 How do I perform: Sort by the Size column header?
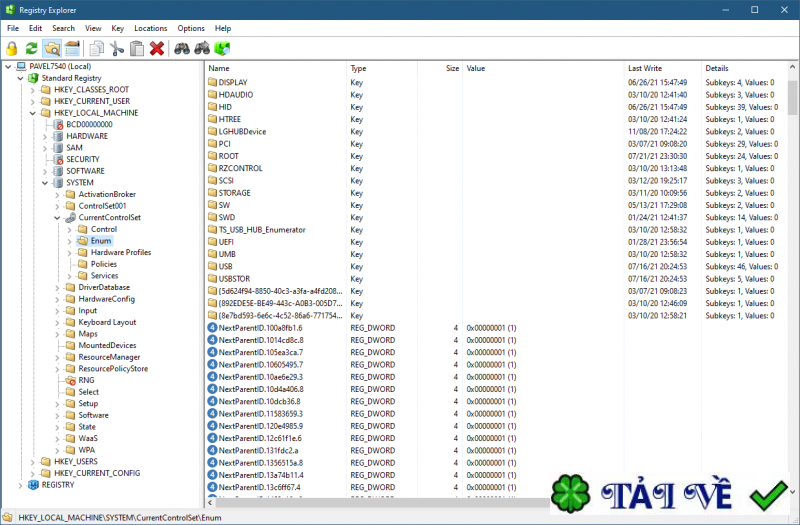(440, 68)
